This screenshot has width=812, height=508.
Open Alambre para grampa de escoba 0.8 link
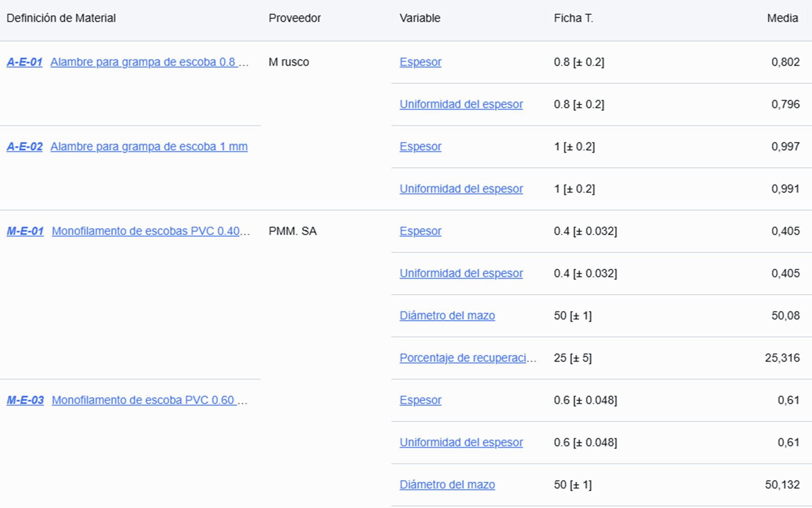click(150, 62)
